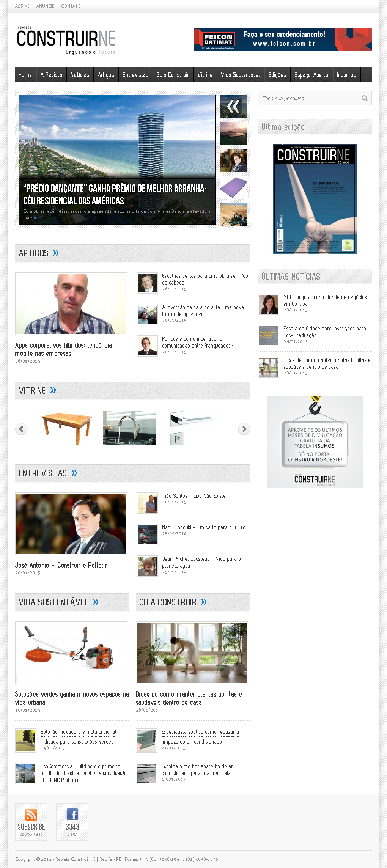Open the Guia Construir menu item

point(173,75)
